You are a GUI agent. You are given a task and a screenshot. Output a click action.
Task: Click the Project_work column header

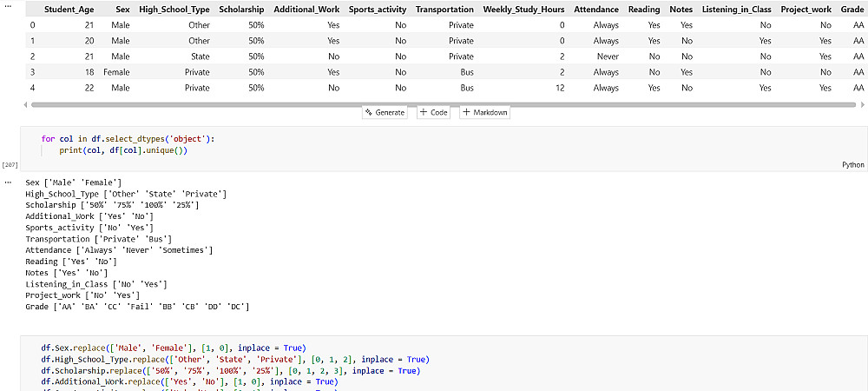[x=806, y=10]
